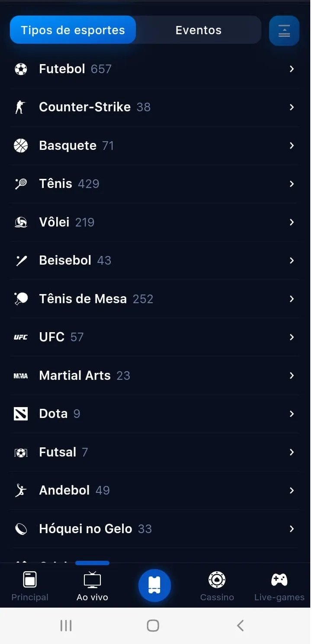Open the central bet slip ticket button

coord(154,585)
